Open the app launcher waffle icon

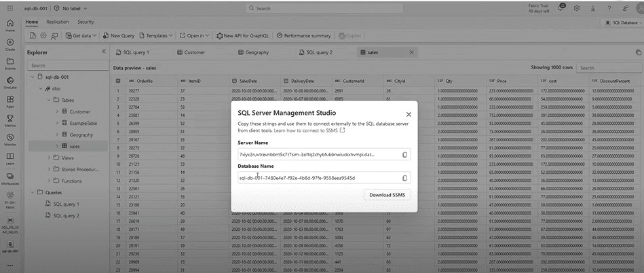pos(10,8)
